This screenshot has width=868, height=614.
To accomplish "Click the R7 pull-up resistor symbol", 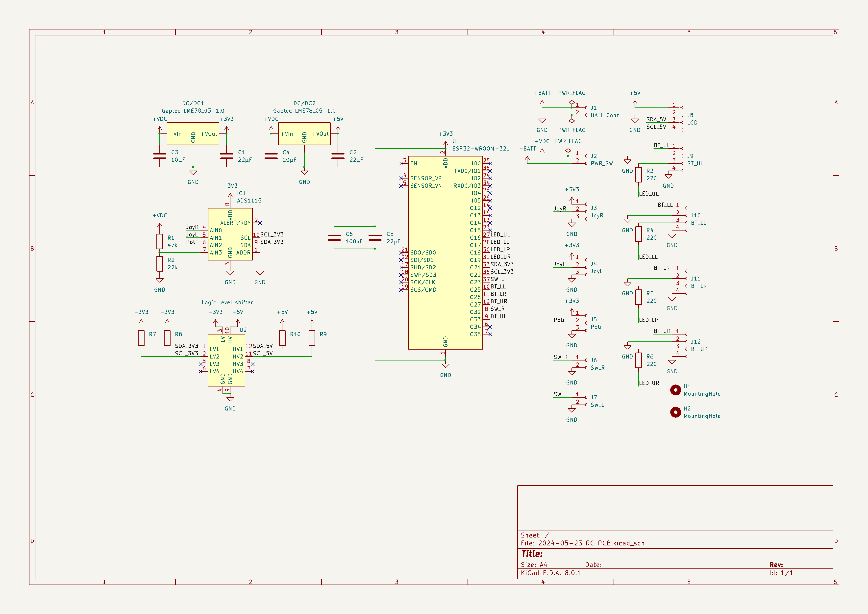I will tap(141, 338).
